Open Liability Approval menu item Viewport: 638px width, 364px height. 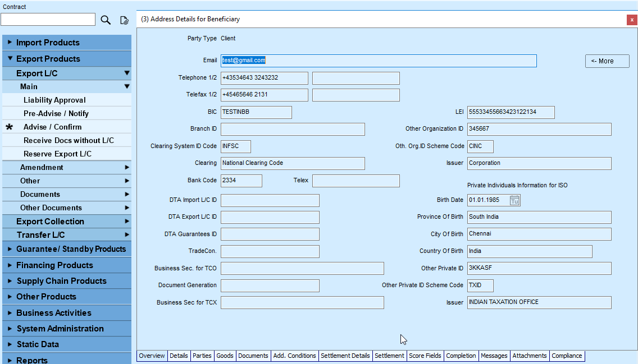pyautogui.click(x=54, y=100)
